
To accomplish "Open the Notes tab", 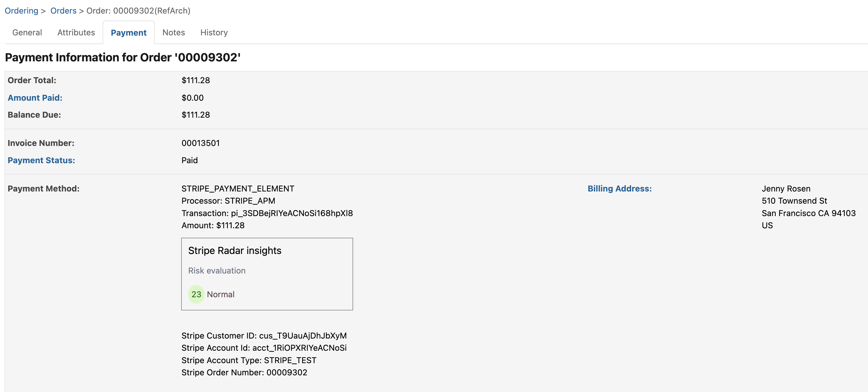I will (174, 33).
